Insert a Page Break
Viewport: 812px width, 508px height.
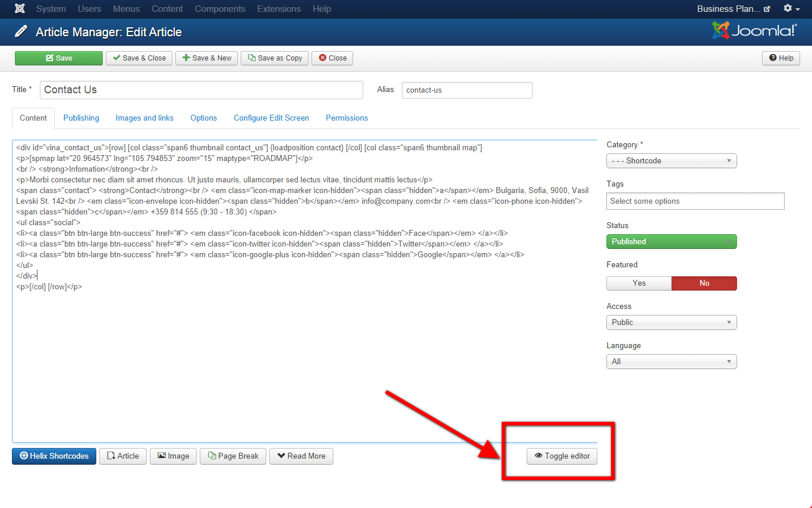pos(233,456)
